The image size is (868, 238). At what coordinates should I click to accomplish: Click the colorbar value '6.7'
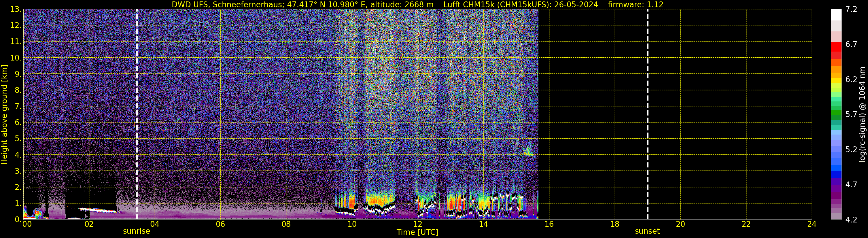pyautogui.click(x=851, y=44)
